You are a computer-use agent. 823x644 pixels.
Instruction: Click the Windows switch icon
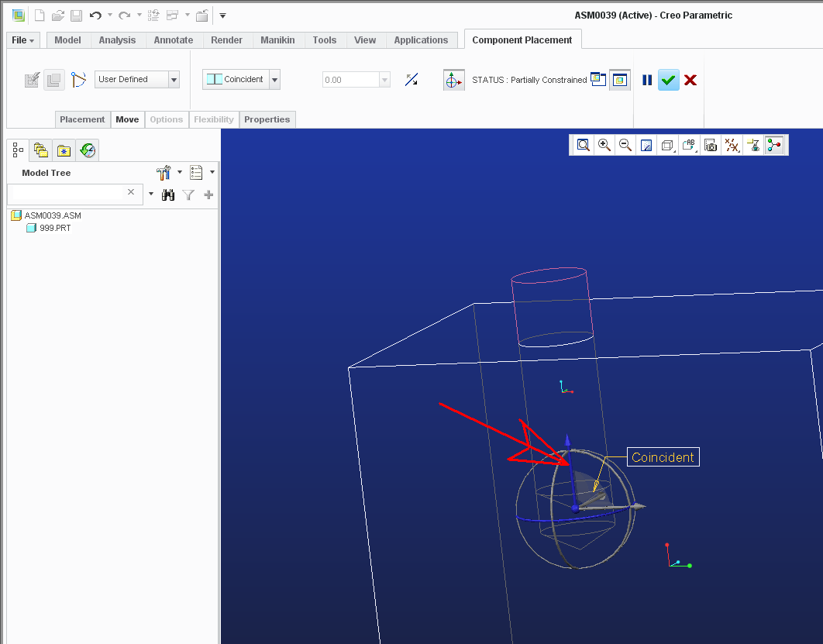172,15
